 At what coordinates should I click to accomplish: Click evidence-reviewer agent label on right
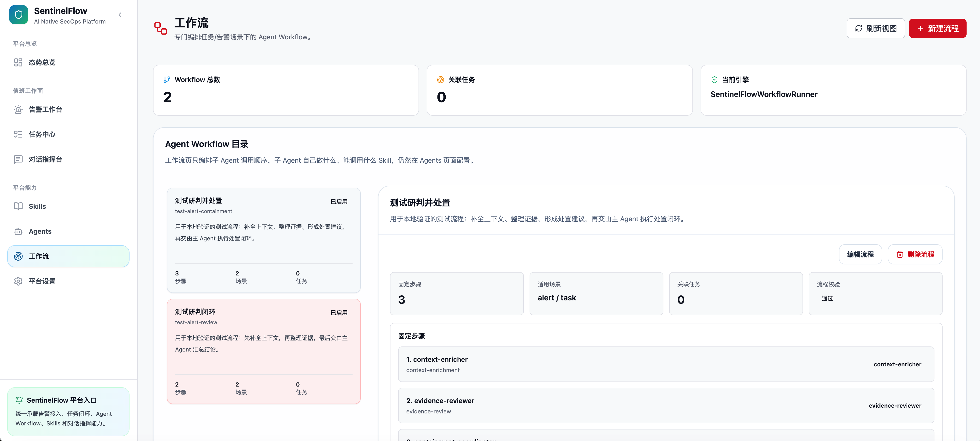(x=895, y=406)
